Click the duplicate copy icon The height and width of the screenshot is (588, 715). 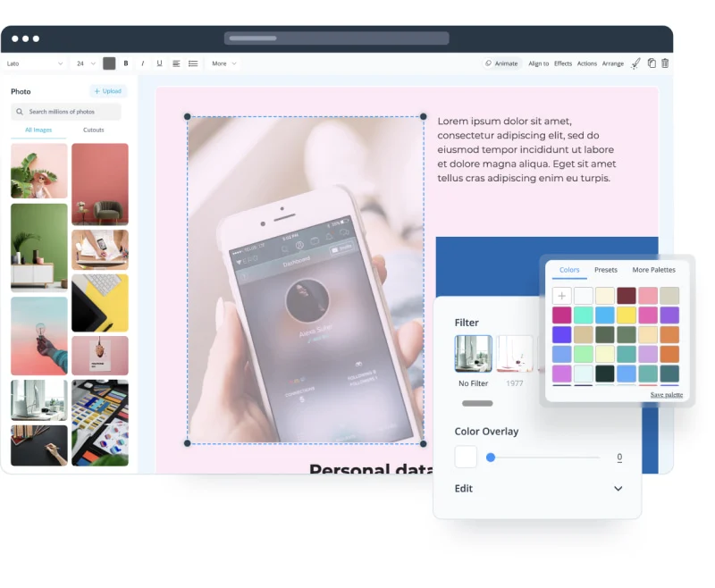coord(652,63)
